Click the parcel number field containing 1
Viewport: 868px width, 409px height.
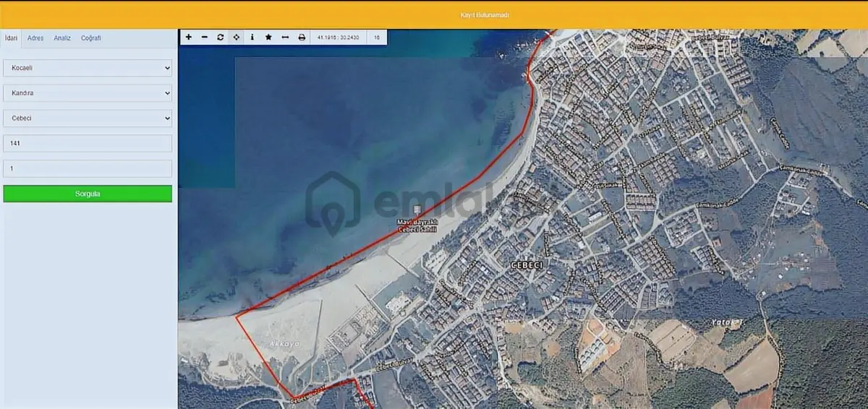[x=88, y=168]
